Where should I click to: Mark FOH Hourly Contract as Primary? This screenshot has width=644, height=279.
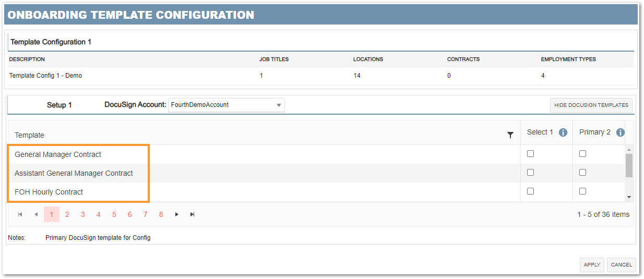tap(582, 191)
